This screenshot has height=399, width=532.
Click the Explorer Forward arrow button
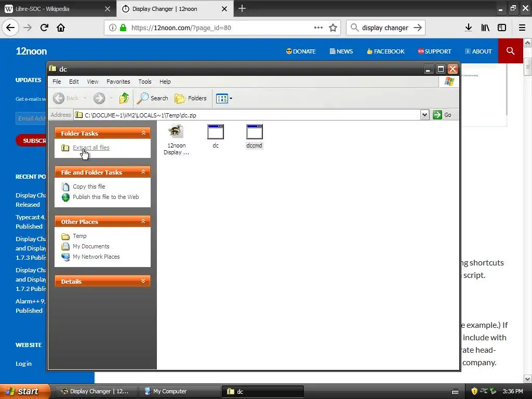[99, 98]
